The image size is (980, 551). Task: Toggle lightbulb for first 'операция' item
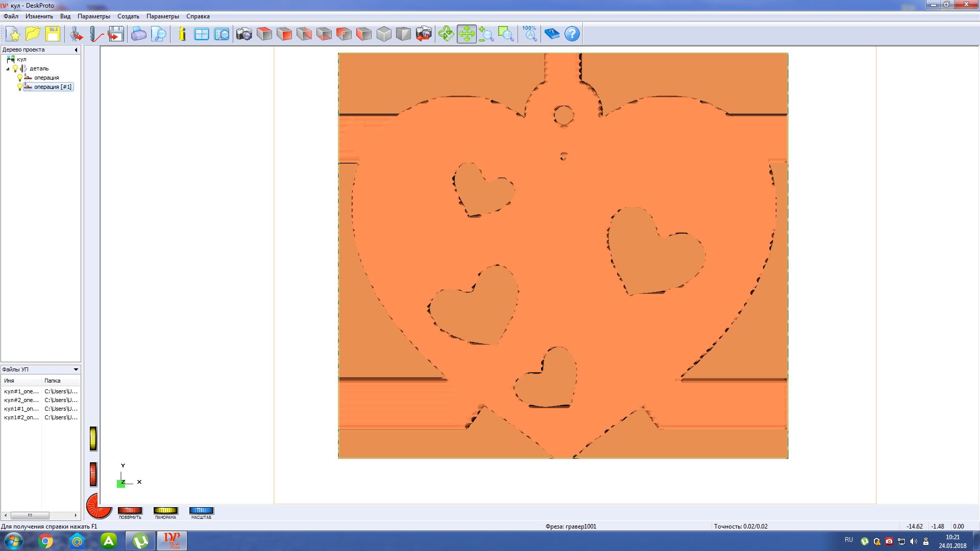20,78
